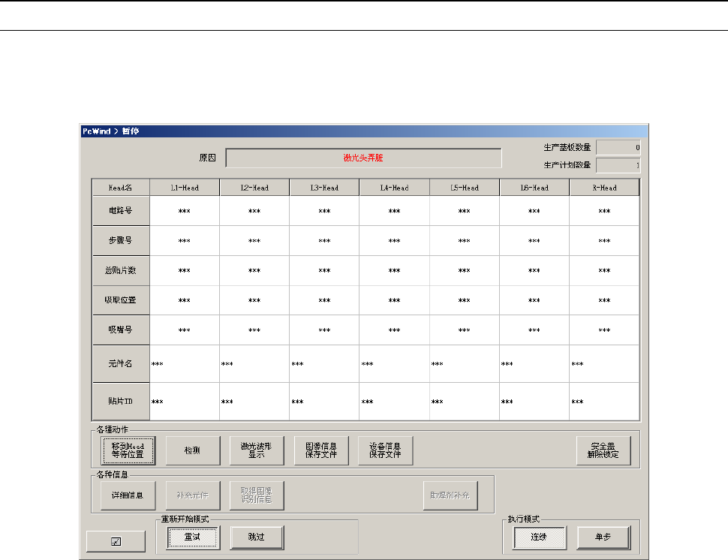
Task: Select 重试 restart mode
Action: [x=193, y=537]
